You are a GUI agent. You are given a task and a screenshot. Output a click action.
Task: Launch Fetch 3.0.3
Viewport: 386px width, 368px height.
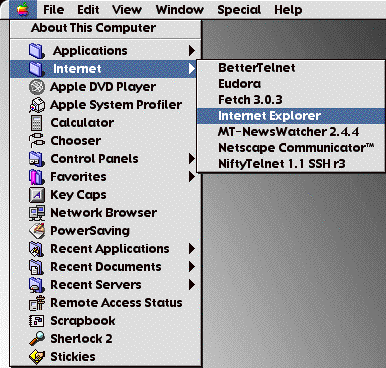point(291,100)
